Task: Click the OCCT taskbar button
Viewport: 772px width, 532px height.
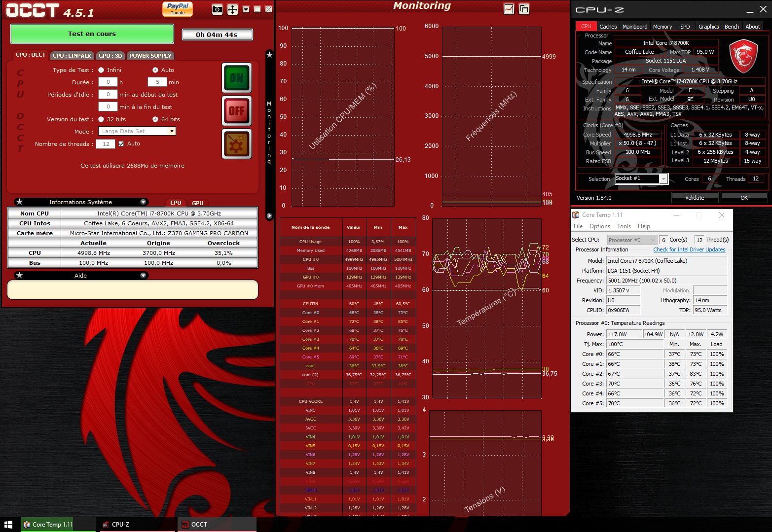Action: [217, 525]
